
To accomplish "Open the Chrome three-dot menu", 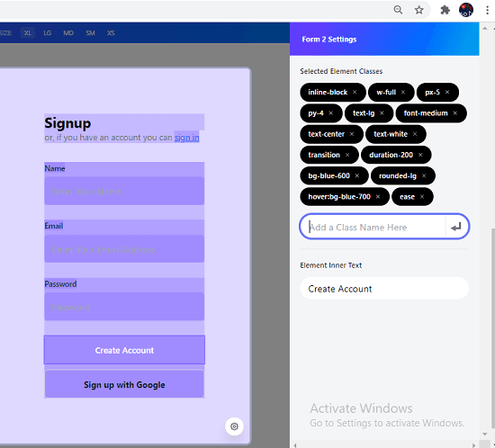I will [488, 10].
